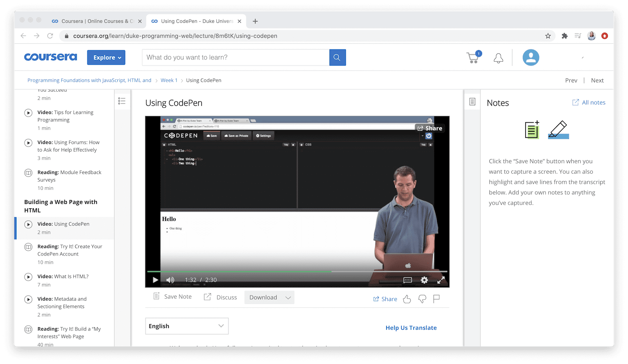
Task: Toggle video subtitles captions button
Action: click(407, 280)
